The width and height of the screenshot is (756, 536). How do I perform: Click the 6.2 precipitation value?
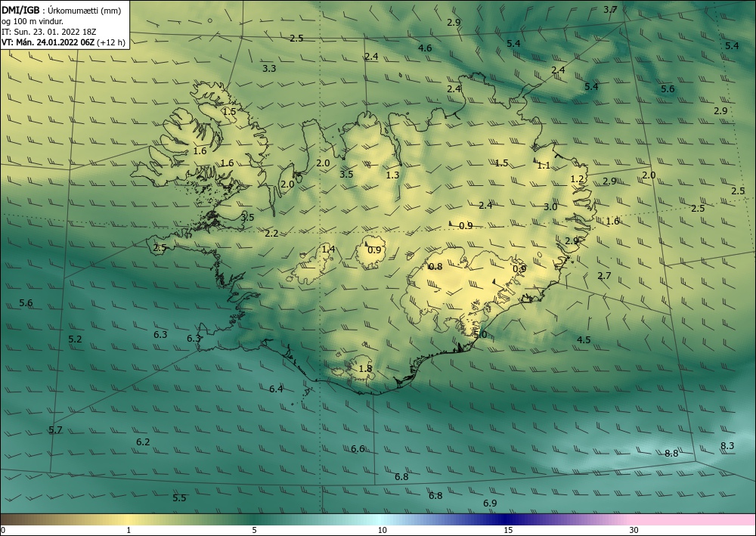(143, 442)
